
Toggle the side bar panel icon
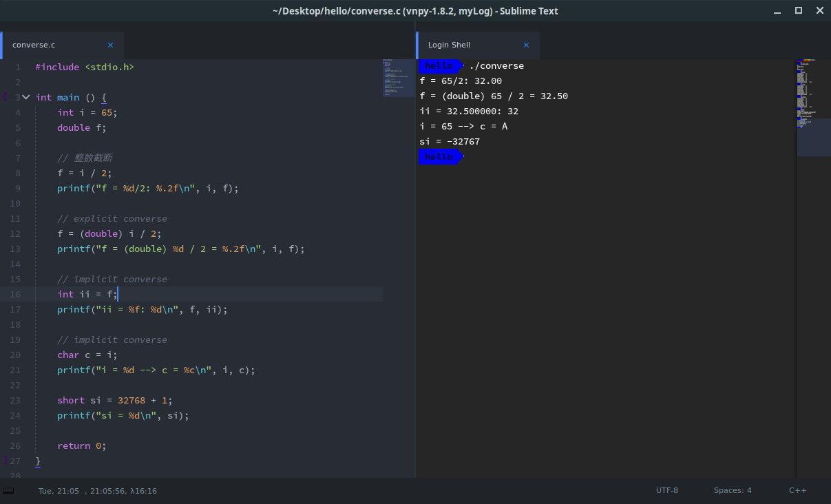coord(8,490)
